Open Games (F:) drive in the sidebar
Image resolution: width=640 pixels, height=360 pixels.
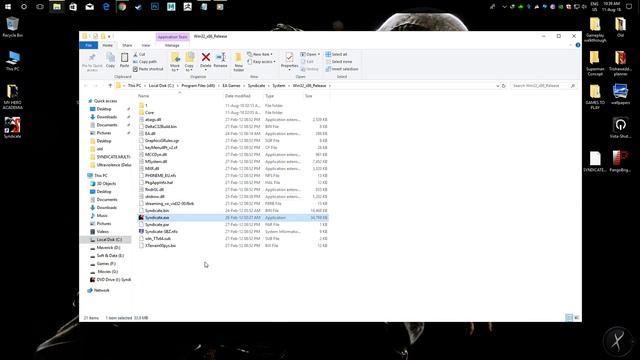coord(106,264)
